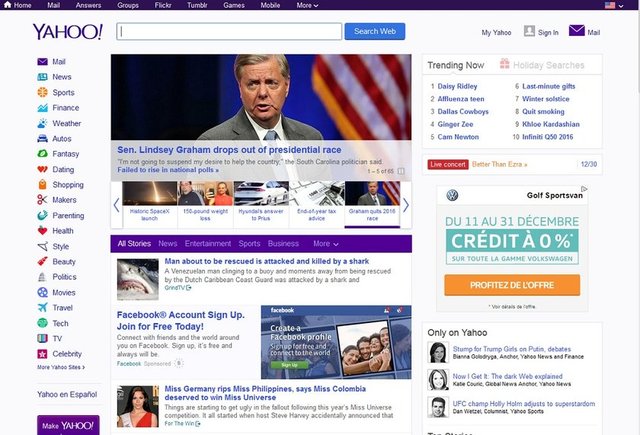Open the Shopping bag icon
Viewport: 640px width, 435px height.
click(x=42, y=184)
